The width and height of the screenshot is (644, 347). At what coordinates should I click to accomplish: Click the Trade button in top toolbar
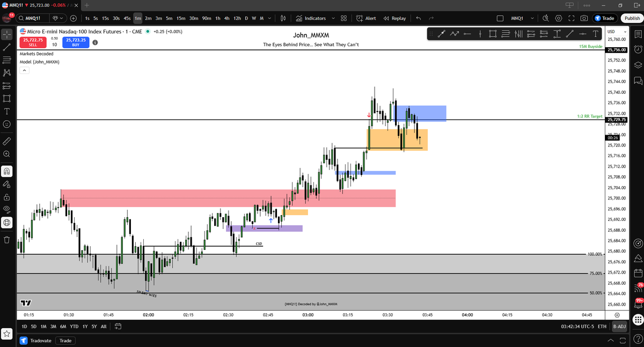click(x=605, y=18)
